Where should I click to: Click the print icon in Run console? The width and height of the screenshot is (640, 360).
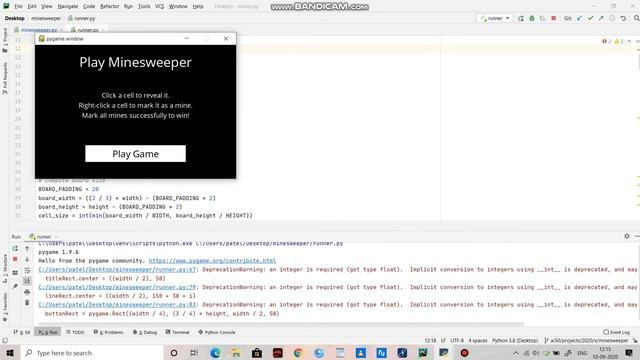[x=27, y=292]
